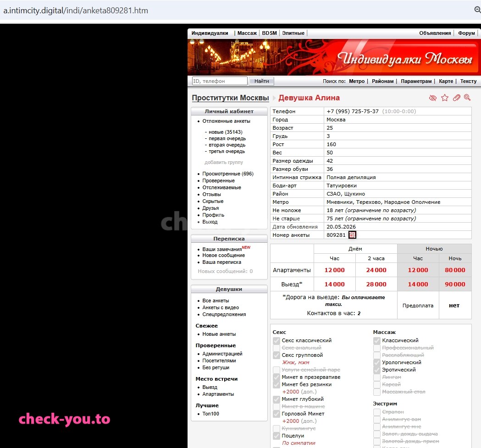Open the 'Форум' top menu item
Viewport: 481px width, 448px height.
(466, 33)
